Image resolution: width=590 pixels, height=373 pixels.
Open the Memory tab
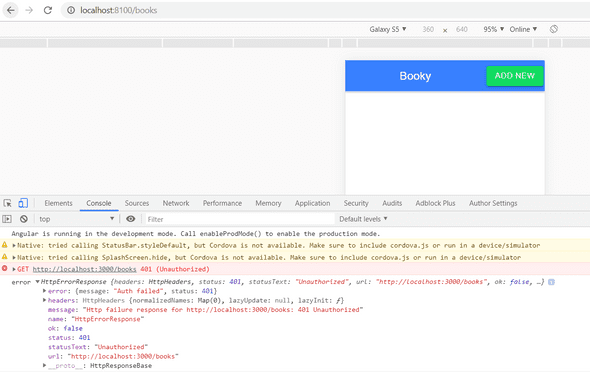pos(268,203)
